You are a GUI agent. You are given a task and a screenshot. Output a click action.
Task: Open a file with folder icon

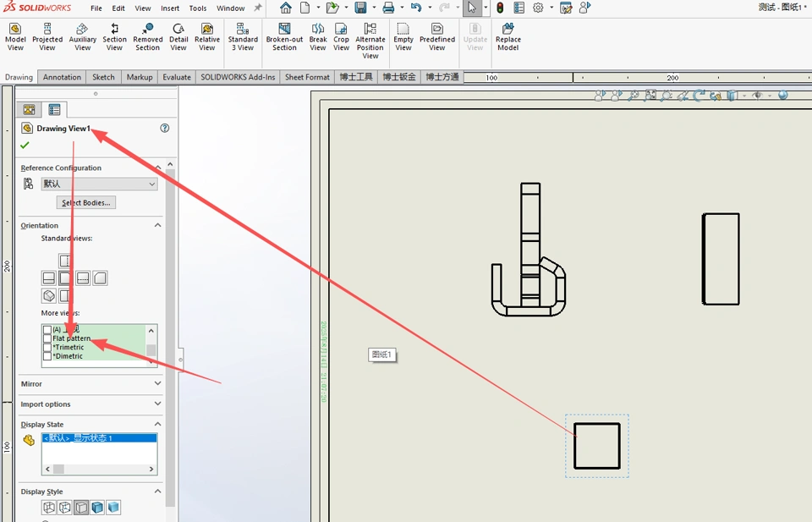[332, 8]
